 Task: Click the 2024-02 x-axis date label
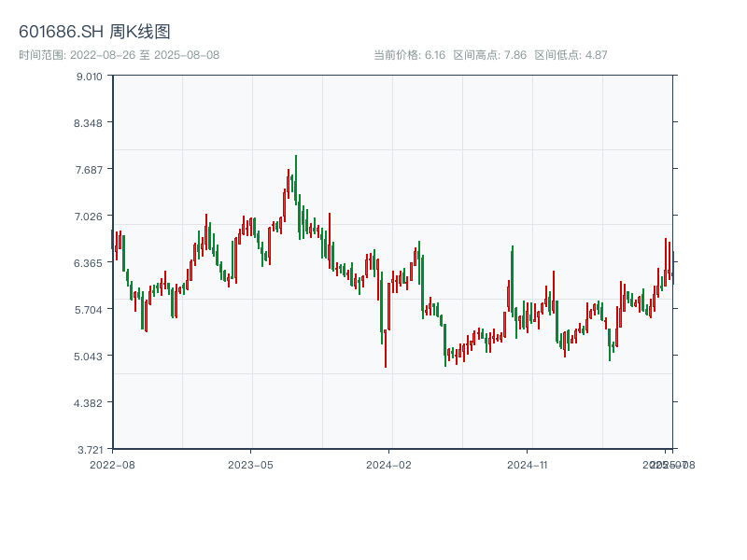coord(389,464)
